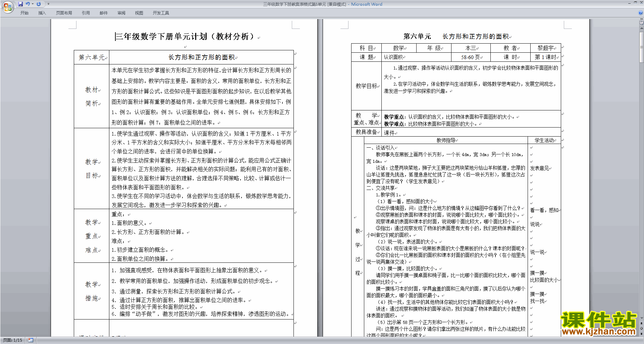Click the page two heading 第六单元
Viewport: 644px width, 344px height.
(x=417, y=36)
